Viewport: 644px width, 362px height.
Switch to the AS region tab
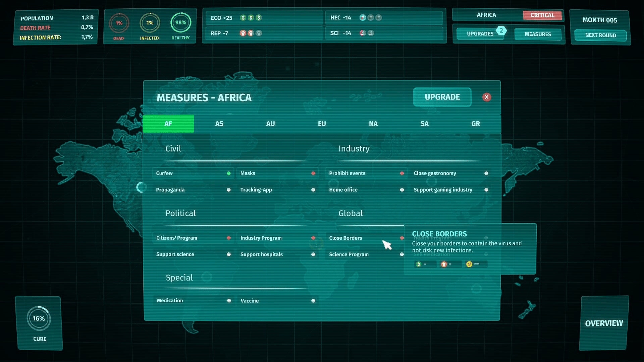(219, 124)
